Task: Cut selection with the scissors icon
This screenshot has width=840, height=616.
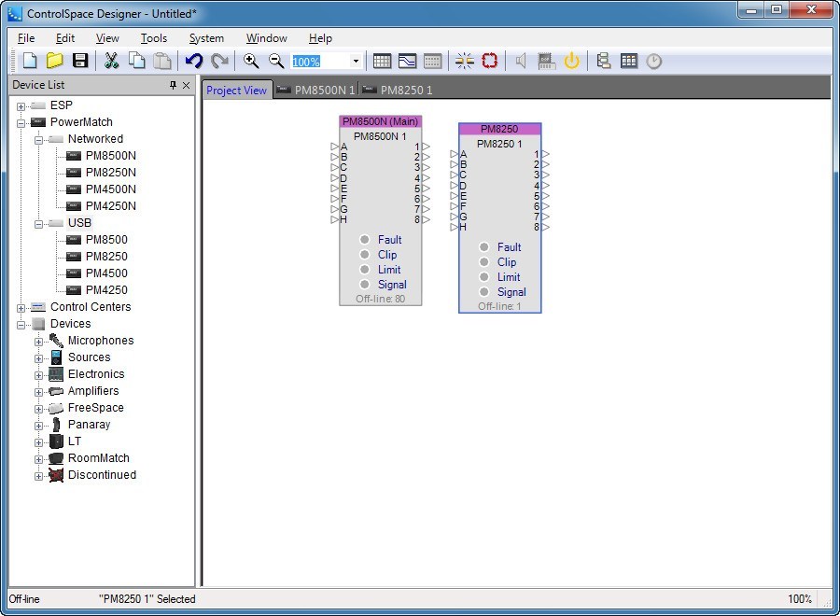Action: coord(111,61)
